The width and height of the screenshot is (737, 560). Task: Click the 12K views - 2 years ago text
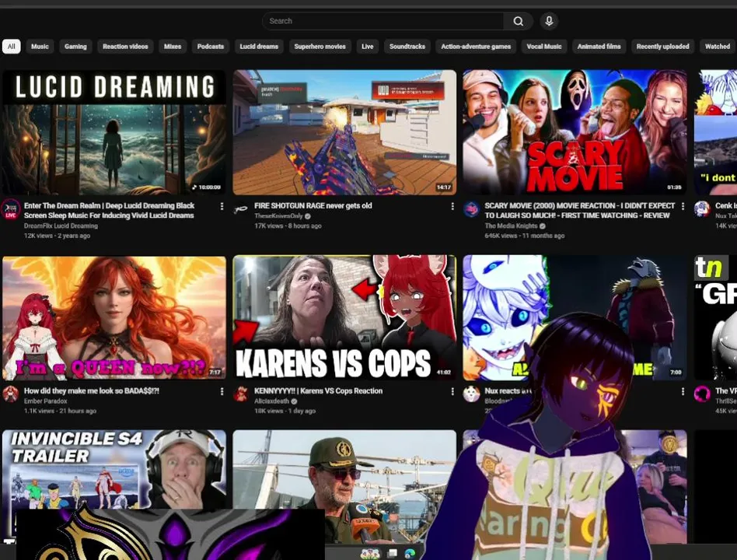point(57,236)
